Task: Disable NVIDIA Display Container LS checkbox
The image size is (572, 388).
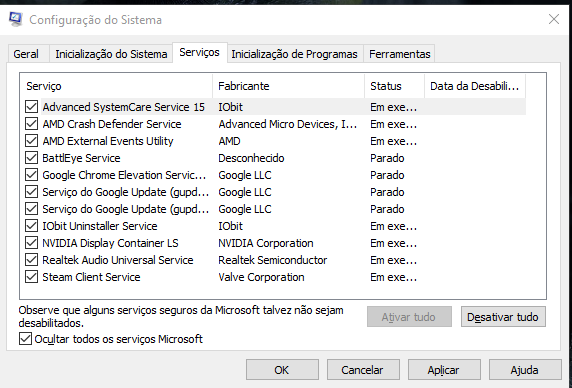Action: (x=31, y=243)
